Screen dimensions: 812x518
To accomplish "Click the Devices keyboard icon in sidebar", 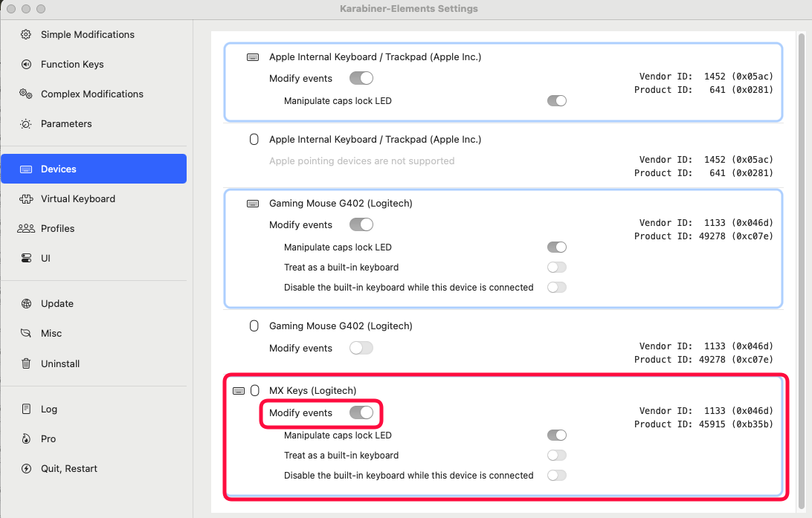I will [x=26, y=169].
